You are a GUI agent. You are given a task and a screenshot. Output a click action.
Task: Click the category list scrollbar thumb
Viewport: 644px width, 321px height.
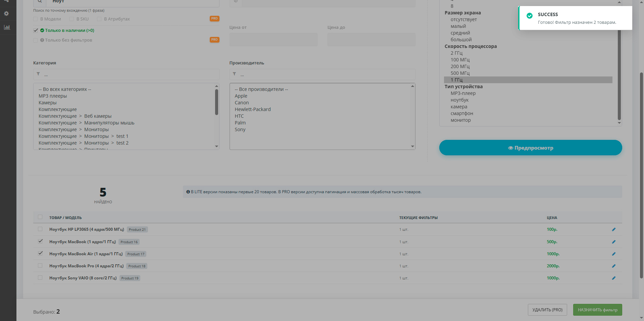click(x=216, y=102)
